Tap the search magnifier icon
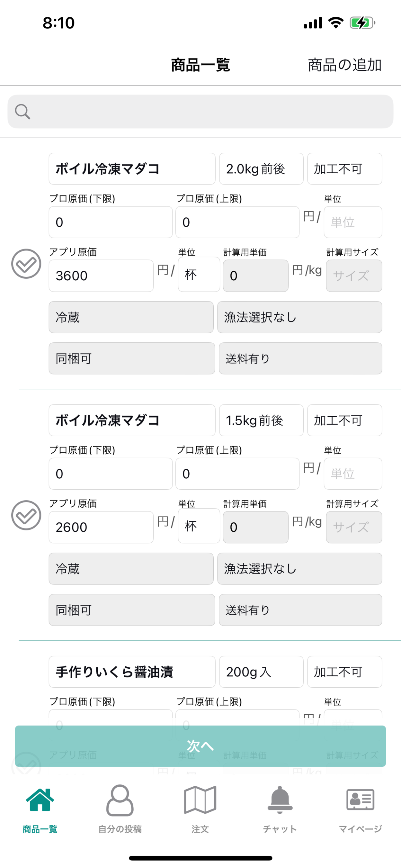The width and height of the screenshot is (401, 868). [22, 112]
